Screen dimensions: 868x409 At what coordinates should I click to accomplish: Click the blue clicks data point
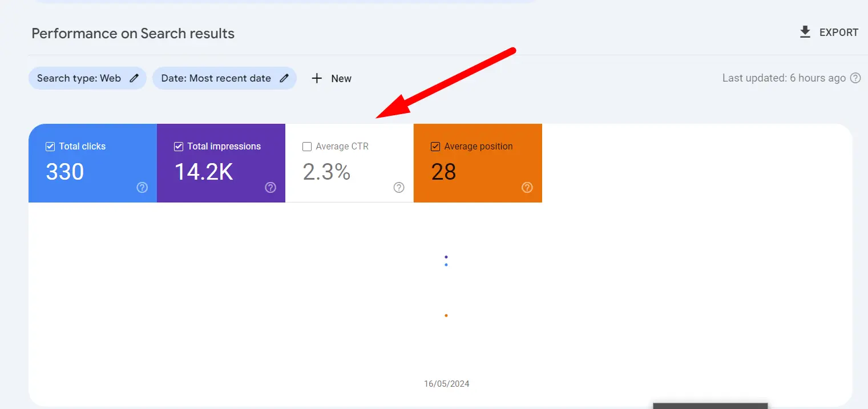[446, 265]
